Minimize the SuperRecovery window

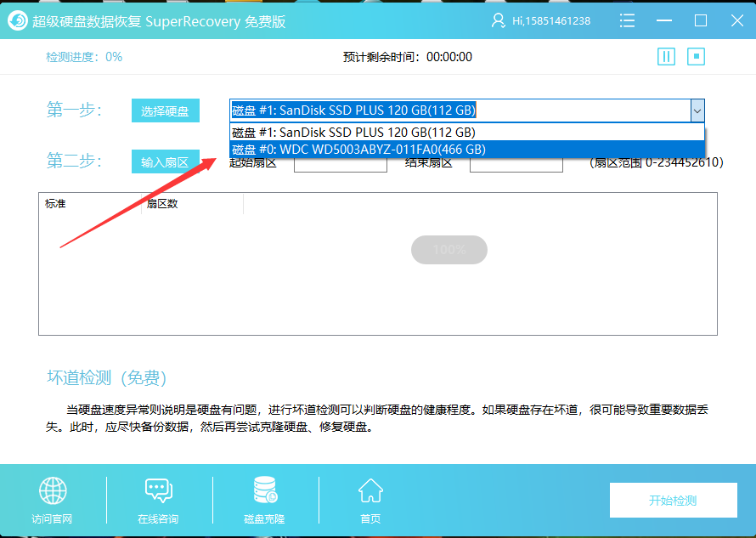coord(664,20)
